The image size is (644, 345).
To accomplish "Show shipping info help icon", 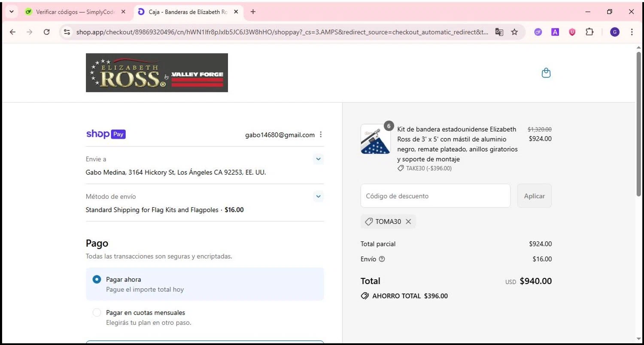I will 382,259.
